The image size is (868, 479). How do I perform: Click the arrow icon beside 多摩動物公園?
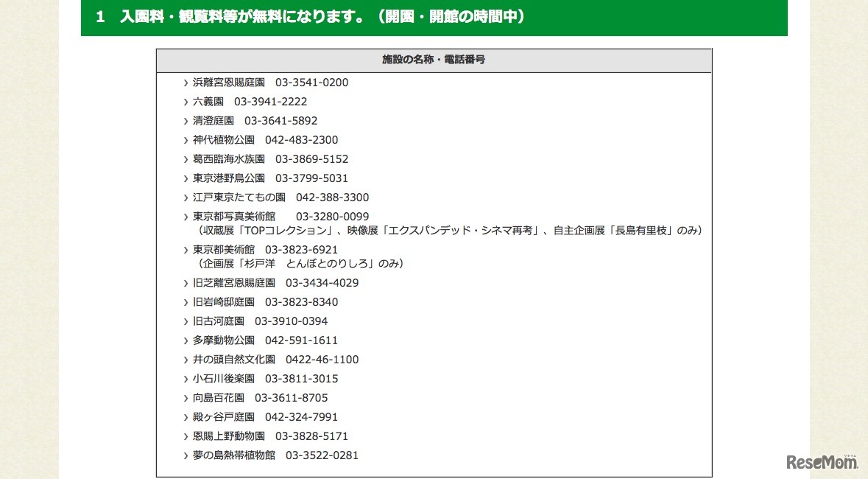point(185,340)
